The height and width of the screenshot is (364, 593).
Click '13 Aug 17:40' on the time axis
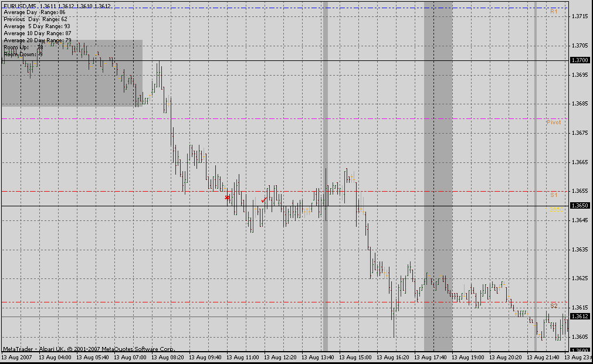click(x=431, y=357)
